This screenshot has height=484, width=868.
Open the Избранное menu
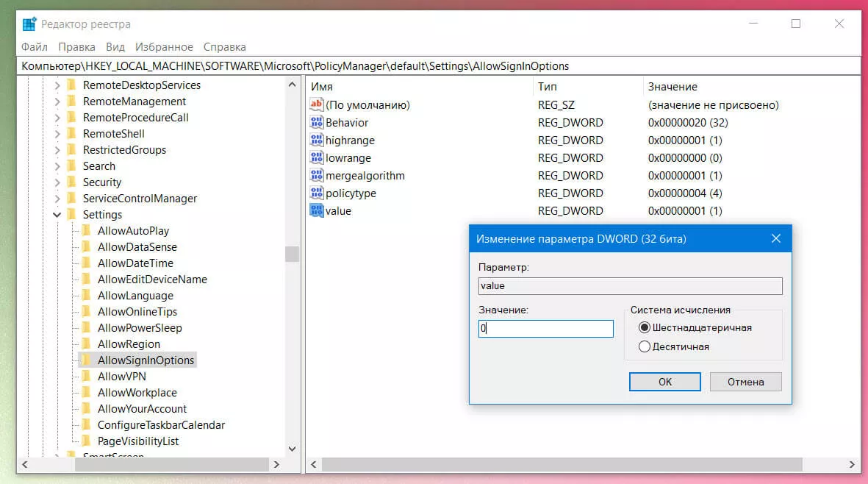coord(165,47)
